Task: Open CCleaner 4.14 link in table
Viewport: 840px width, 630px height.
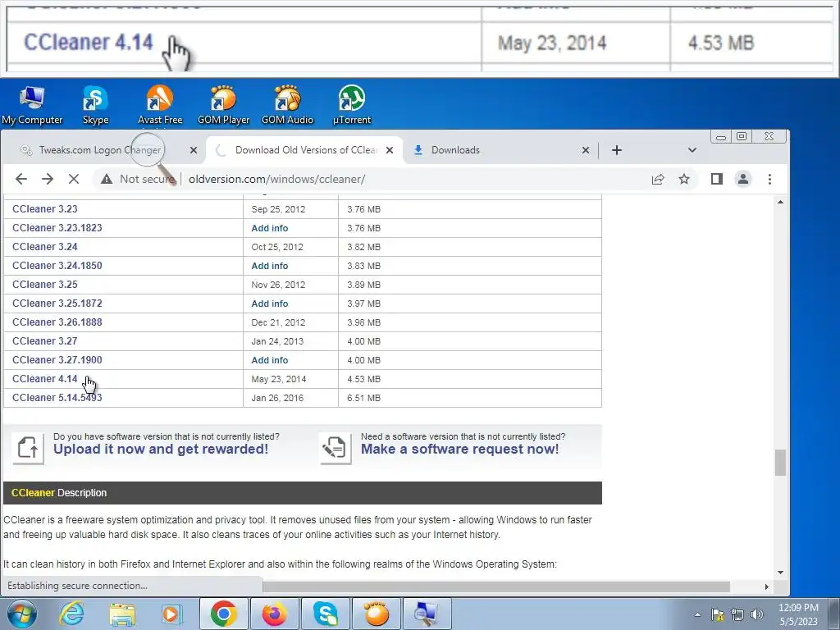Action: tap(45, 379)
